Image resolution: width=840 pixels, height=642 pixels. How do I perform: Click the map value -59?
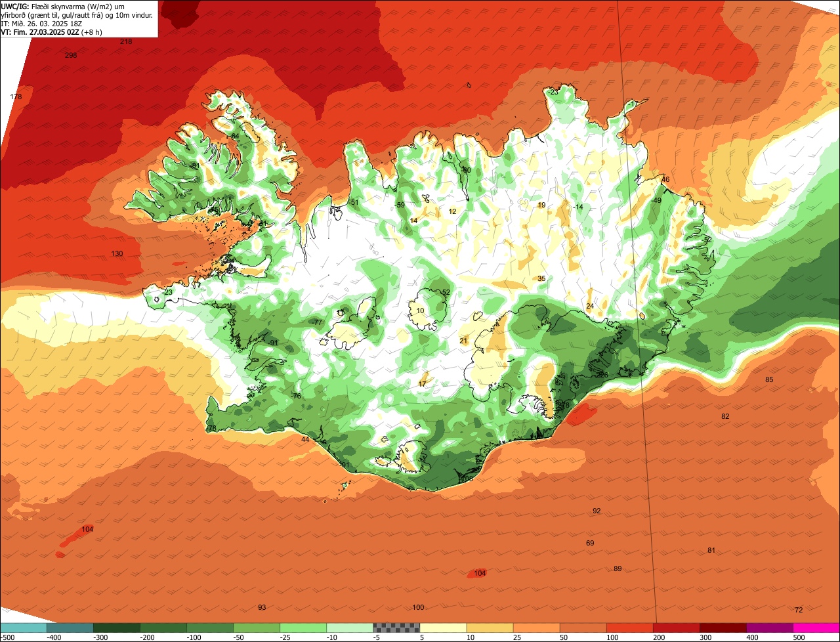click(400, 205)
